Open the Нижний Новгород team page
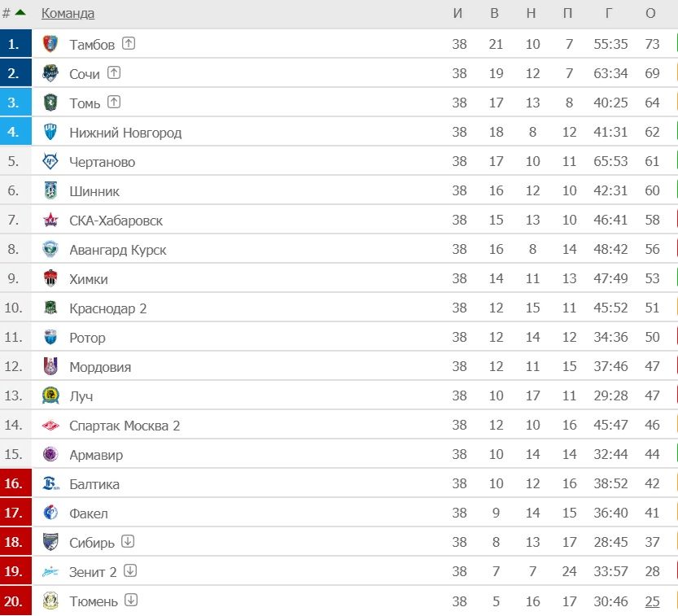678x616 pixels. coord(125,133)
